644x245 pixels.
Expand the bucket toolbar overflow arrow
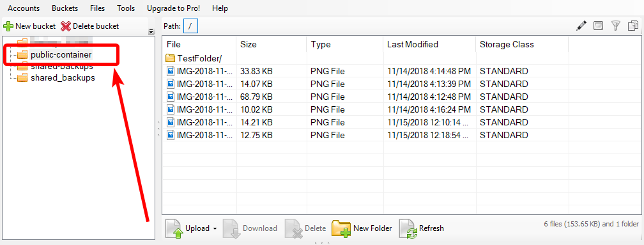(x=151, y=31)
